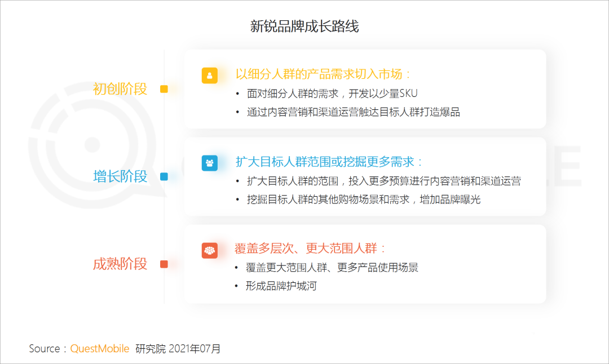Click the 增长阶段 stage label
Screen dimensions: 609x364
point(120,176)
